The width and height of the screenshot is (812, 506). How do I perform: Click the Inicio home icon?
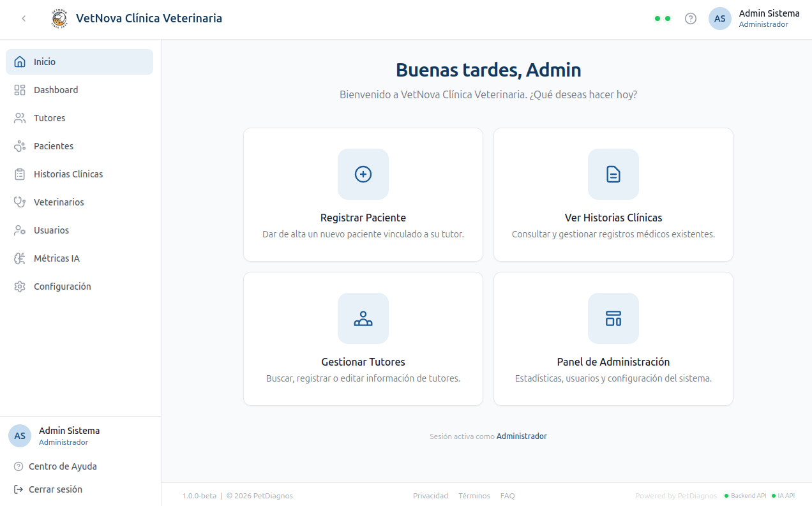(20, 62)
